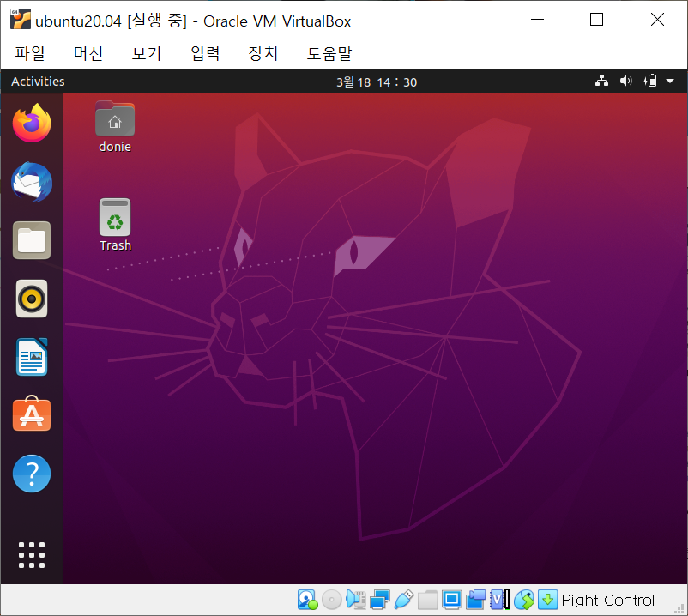Open LibreOffice Writer from the dock

click(x=32, y=357)
